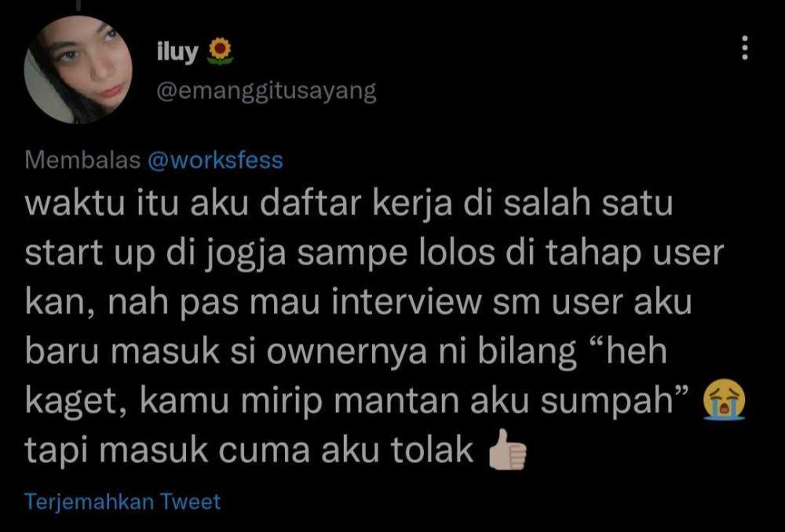
Task: Open the iluy display name profile
Action: 177,52
